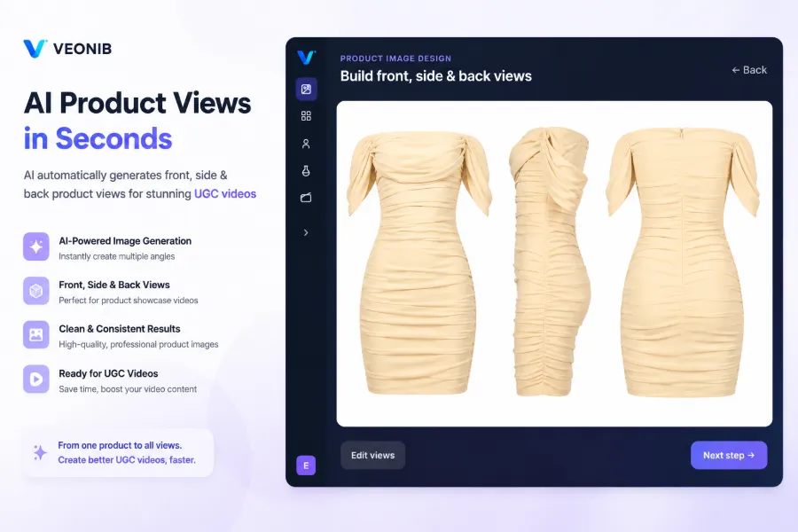Viewport: 798px width, 532px height.
Task: Click the Edit views button
Action: (x=372, y=455)
